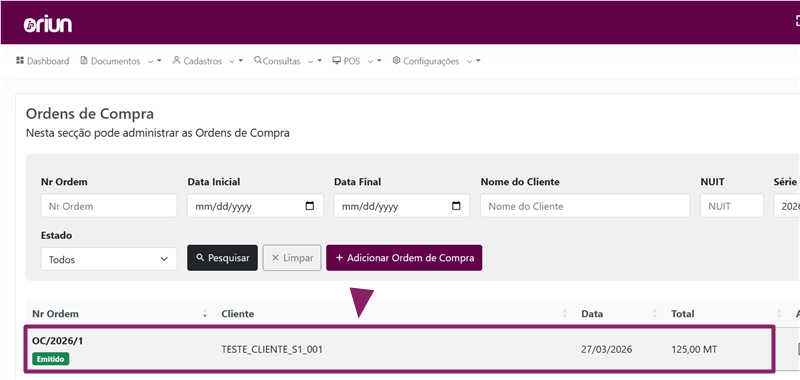Click Adicionar Ordem de Compra button

404,258
